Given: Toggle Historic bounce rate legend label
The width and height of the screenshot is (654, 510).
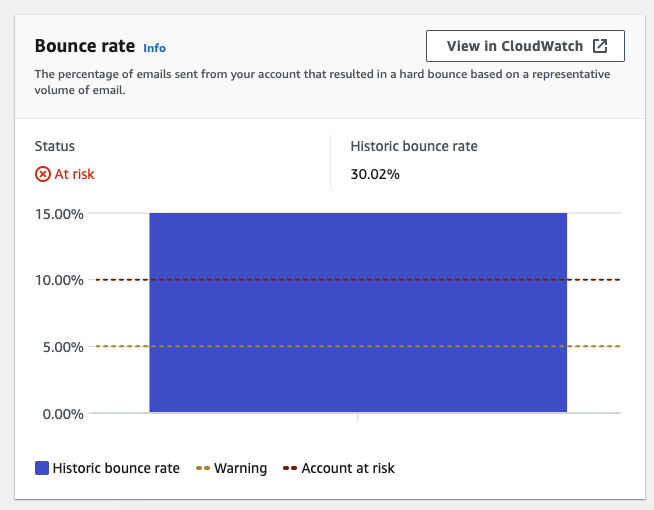Looking at the screenshot, I should [116, 468].
